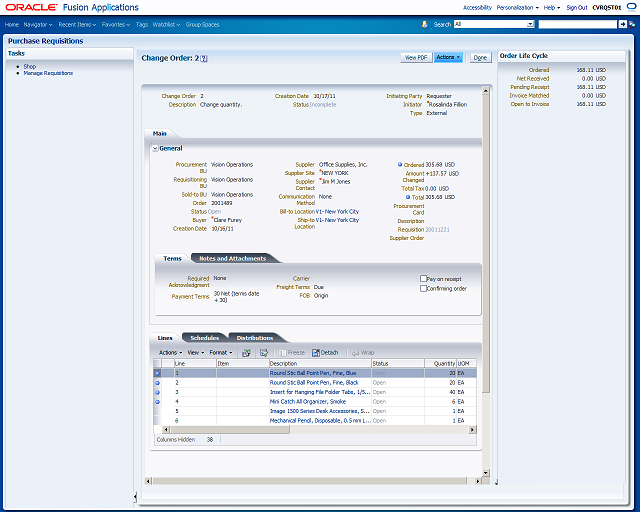Click the table horizontal scroll right arrow
Viewport: 640px width, 512px height.
point(472,430)
